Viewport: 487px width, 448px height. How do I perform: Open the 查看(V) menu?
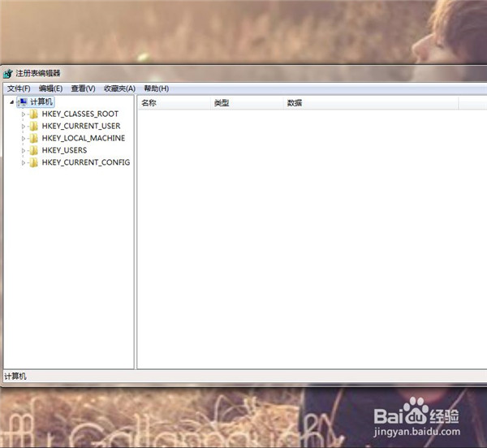click(83, 88)
